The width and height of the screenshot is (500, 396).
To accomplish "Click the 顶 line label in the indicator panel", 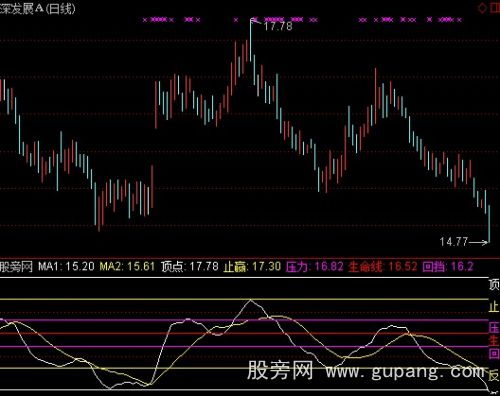I will [x=494, y=285].
